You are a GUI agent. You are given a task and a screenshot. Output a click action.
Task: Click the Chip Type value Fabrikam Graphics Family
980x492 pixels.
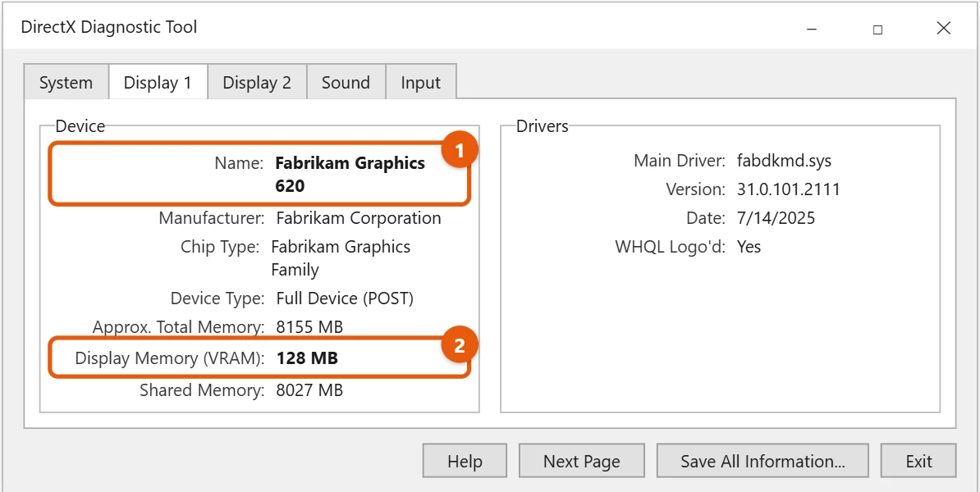click(x=341, y=257)
